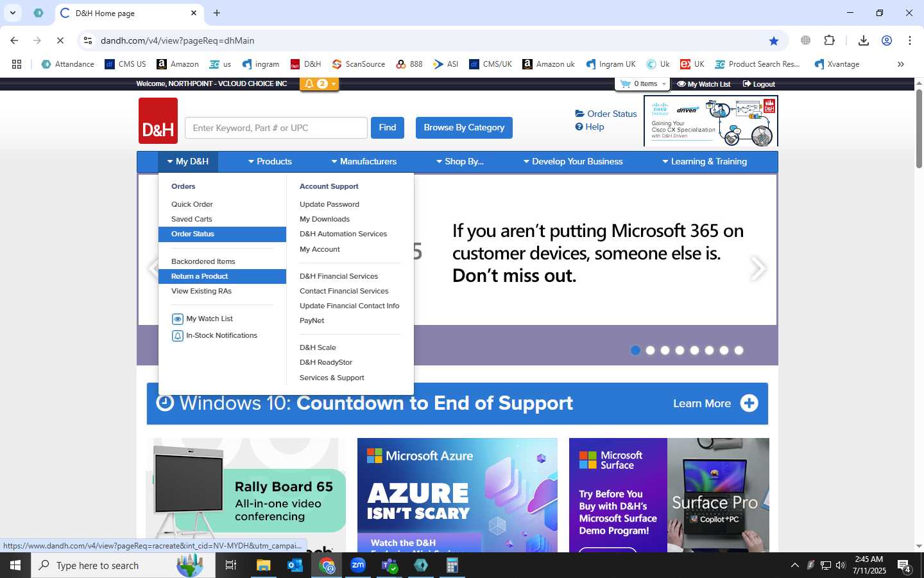Open Outlook from the taskbar

(x=295, y=565)
